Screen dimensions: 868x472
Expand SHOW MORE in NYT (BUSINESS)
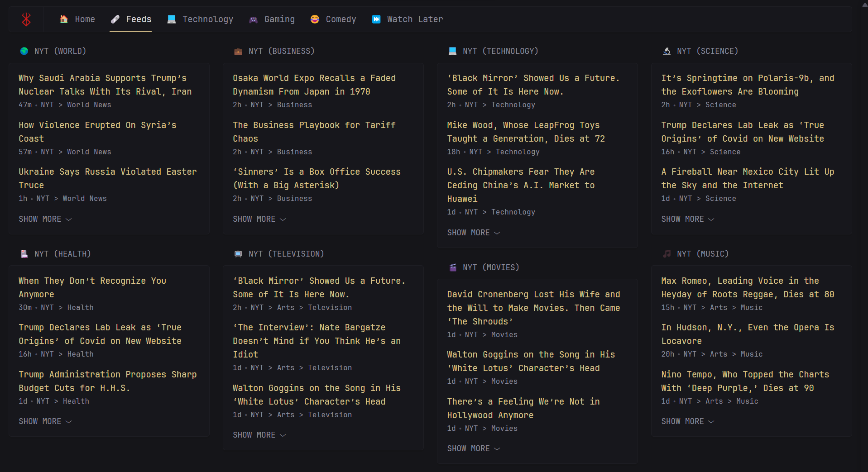(x=259, y=219)
